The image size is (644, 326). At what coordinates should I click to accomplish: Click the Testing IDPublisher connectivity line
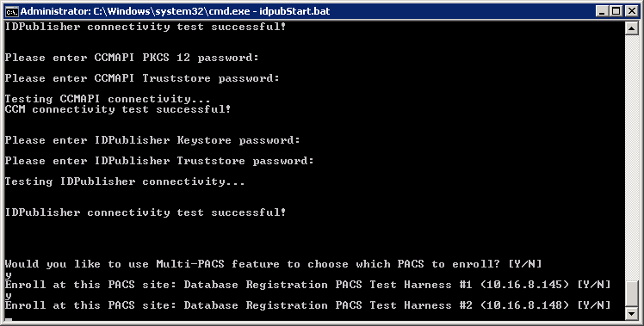pyautogui.click(x=125, y=181)
